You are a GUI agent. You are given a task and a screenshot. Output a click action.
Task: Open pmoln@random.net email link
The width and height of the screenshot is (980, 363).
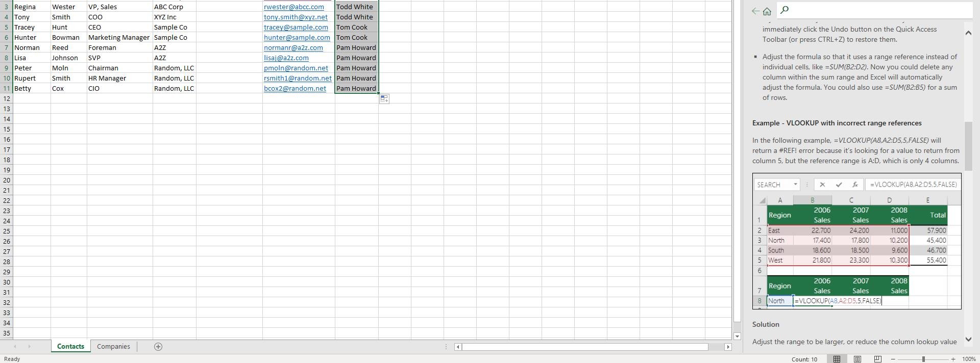point(296,68)
